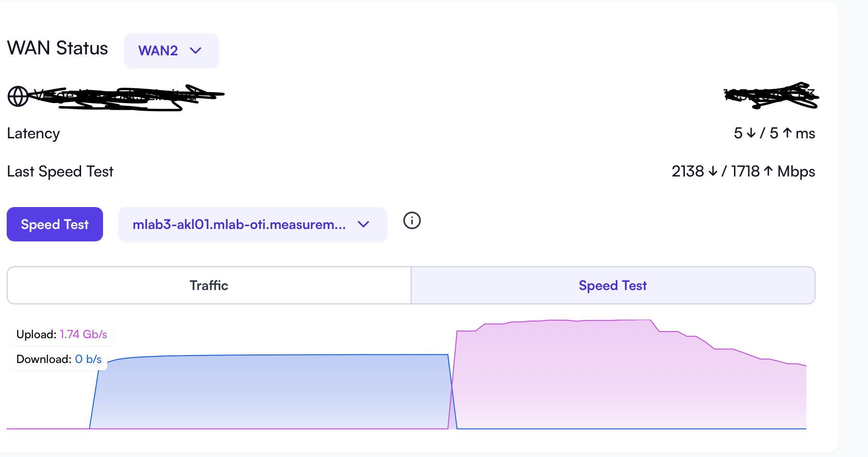
Task: Click the Download 0 b/s legend label
Action: click(x=59, y=359)
